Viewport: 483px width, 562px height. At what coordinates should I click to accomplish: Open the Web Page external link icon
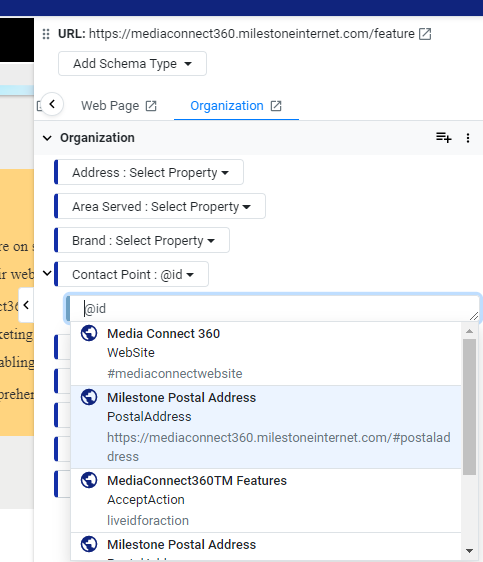[x=151, y=106]
